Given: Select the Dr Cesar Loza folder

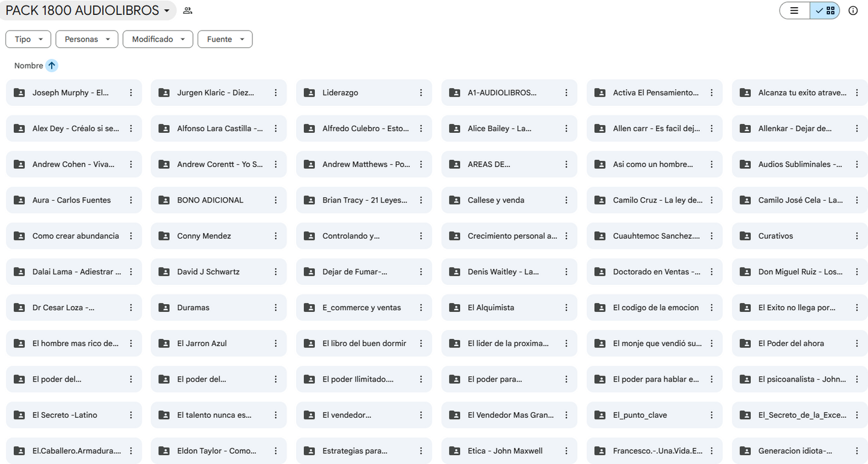Looking at the screenshot, I should coord(74,307).
